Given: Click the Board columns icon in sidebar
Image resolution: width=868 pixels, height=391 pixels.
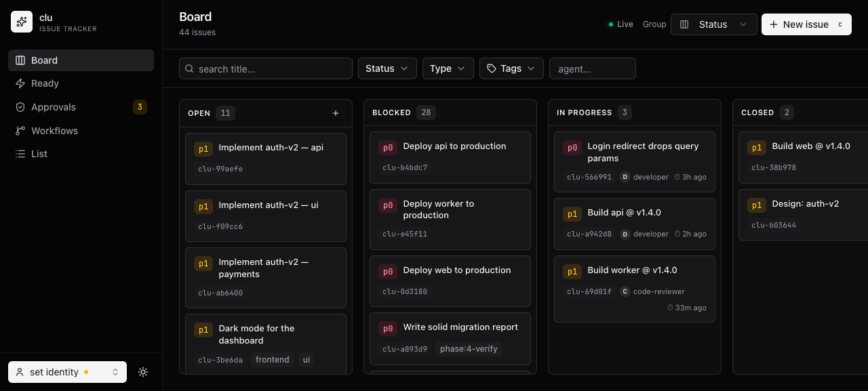Looking at the screenshot, I should (x=20, y=60).
